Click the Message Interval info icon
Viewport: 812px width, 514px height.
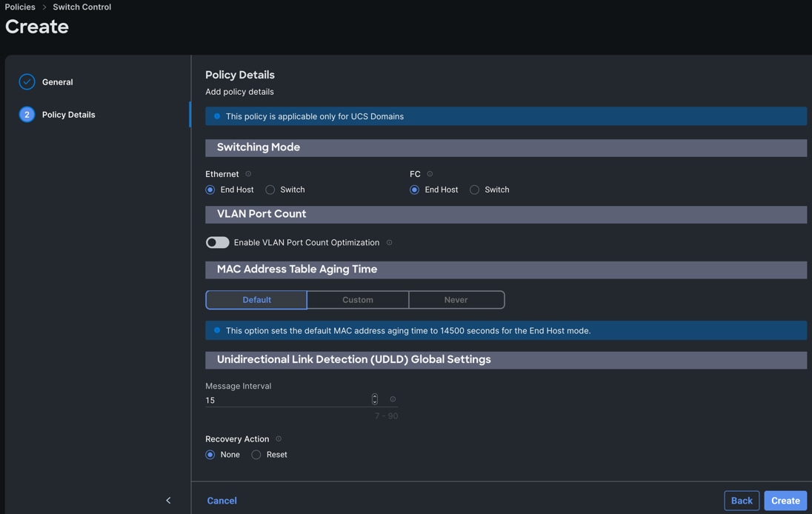pos(393,400)
